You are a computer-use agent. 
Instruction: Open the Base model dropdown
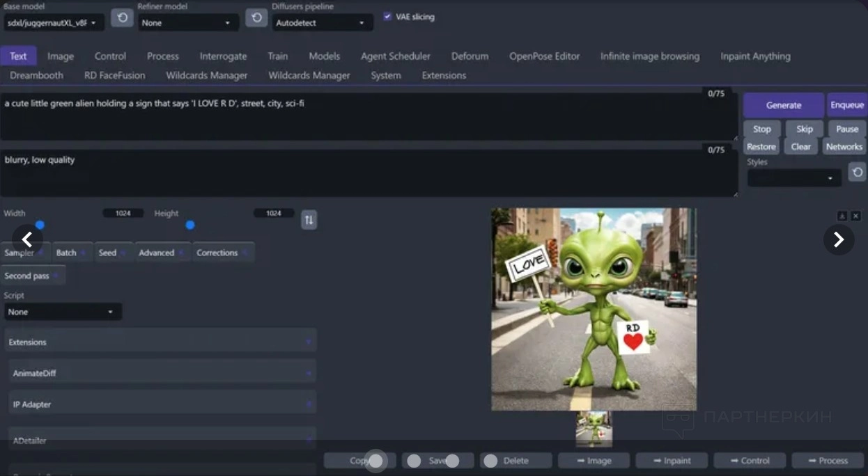coord(54,23)
